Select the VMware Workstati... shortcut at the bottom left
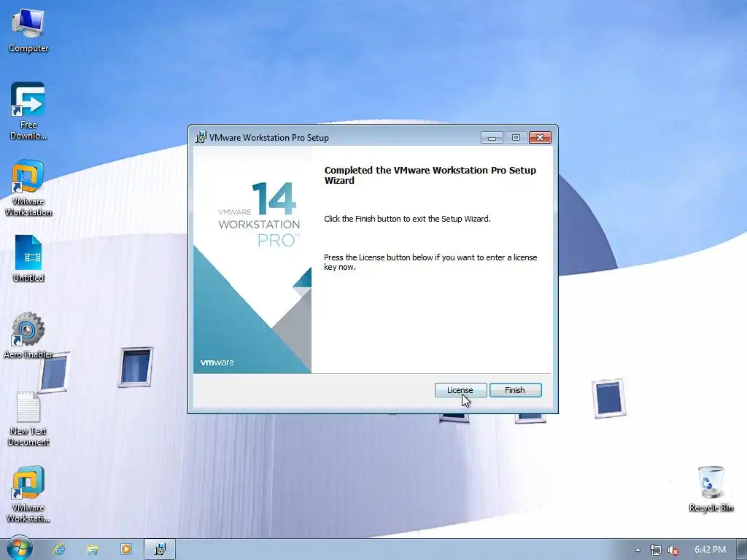 (28, 494)
